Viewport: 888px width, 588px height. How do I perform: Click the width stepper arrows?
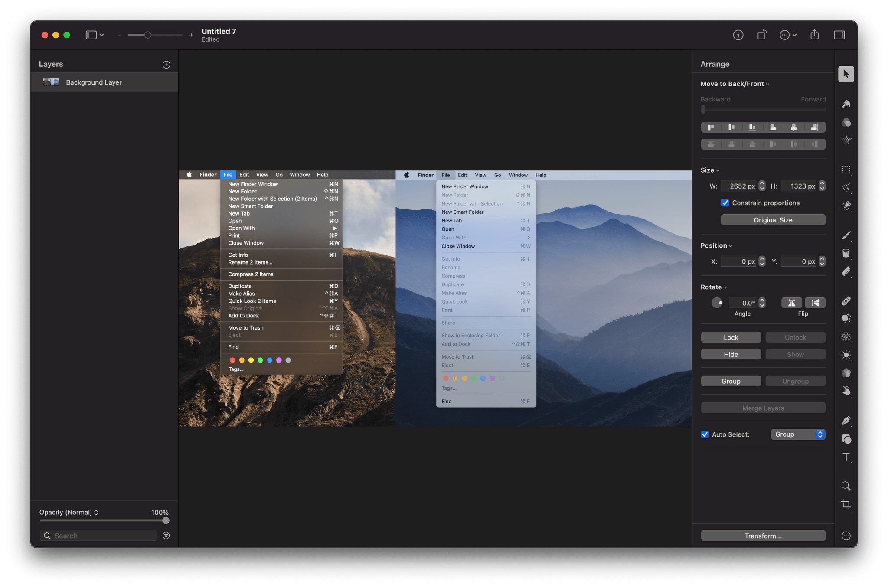pos(762,186)
